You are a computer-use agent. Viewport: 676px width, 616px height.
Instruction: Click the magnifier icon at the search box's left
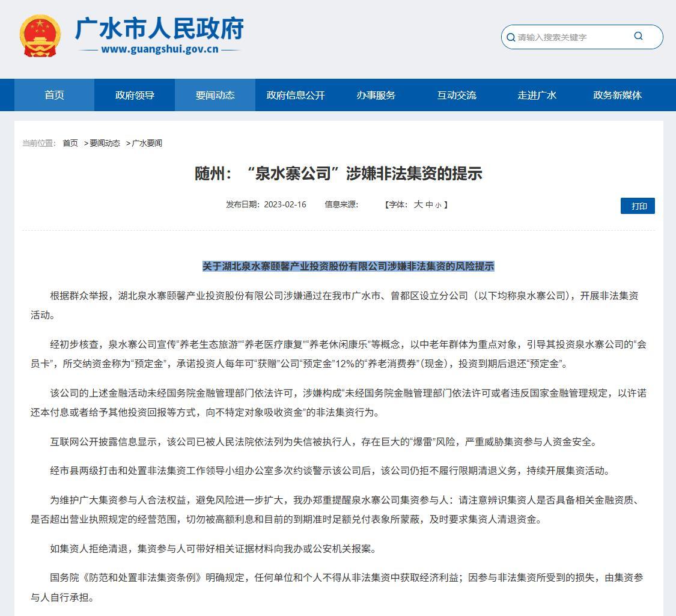pos(511,37)
